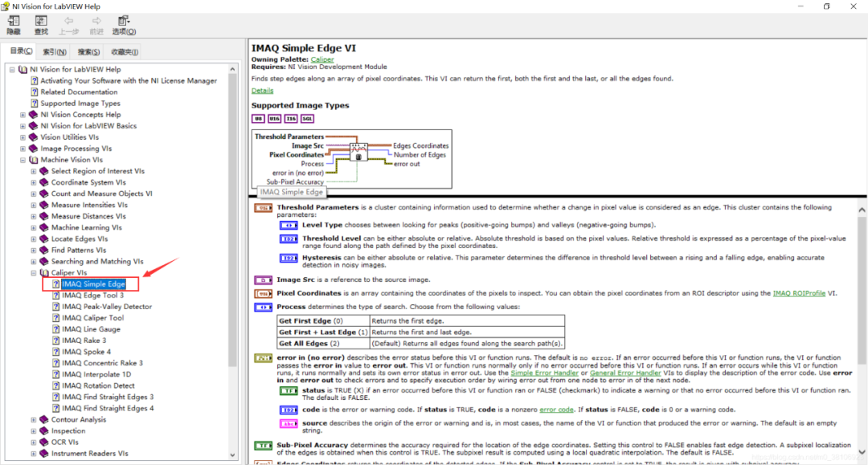Expand the OCR VIs tree node
The height and width of the screenshot is (465, 868).
coord(32,442)
